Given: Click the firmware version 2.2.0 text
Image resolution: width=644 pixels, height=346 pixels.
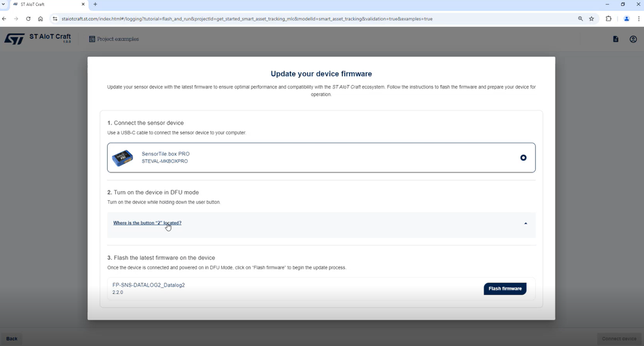Looking at the screenshot, I should (117, 292).
